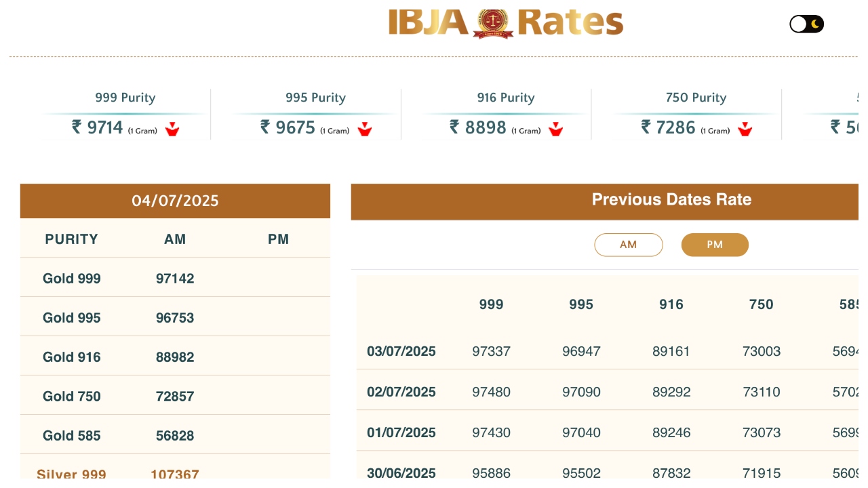868x488 pixels.
Task: Select the Gold 999 row
Action: tap(72, 279)
